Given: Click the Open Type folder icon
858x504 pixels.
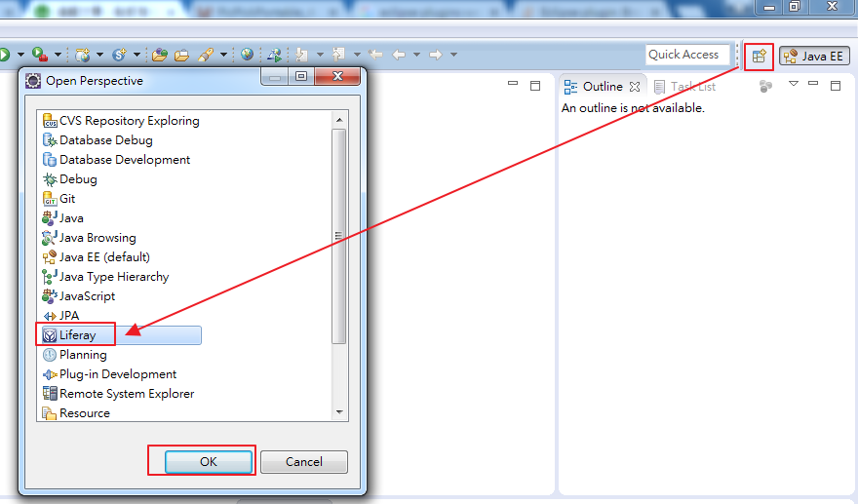Looking at the screenshot, I should click(160, 55).
